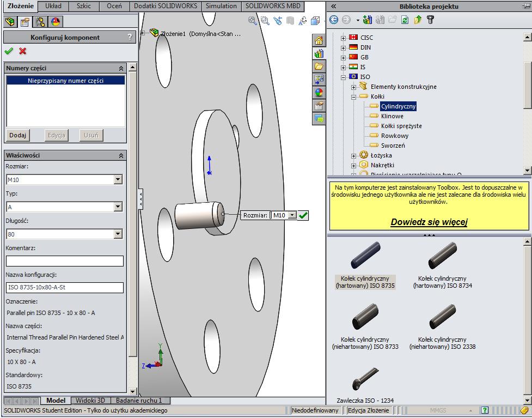Image resolution: width=532 pixels, height=418 pixels.
Task: Collapse the Numery części section
Action: 121,69
